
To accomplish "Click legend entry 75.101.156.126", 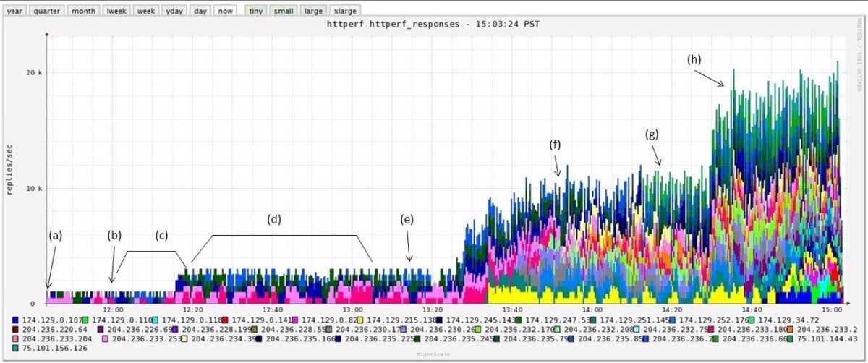I will pos(54,348).
